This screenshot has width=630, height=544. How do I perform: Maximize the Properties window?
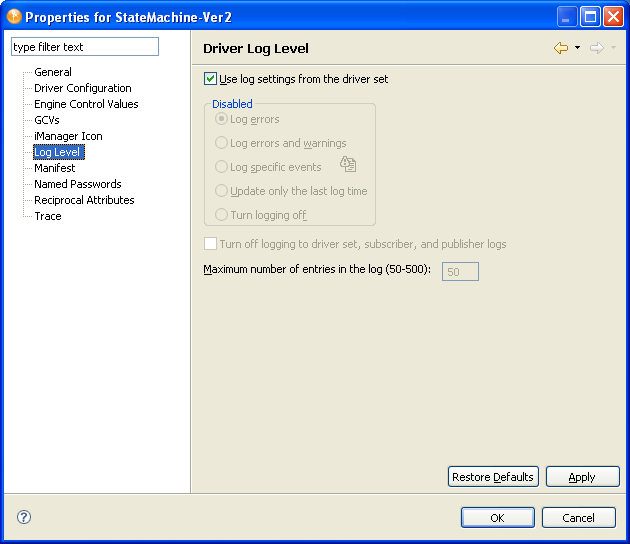pos(590,17)
